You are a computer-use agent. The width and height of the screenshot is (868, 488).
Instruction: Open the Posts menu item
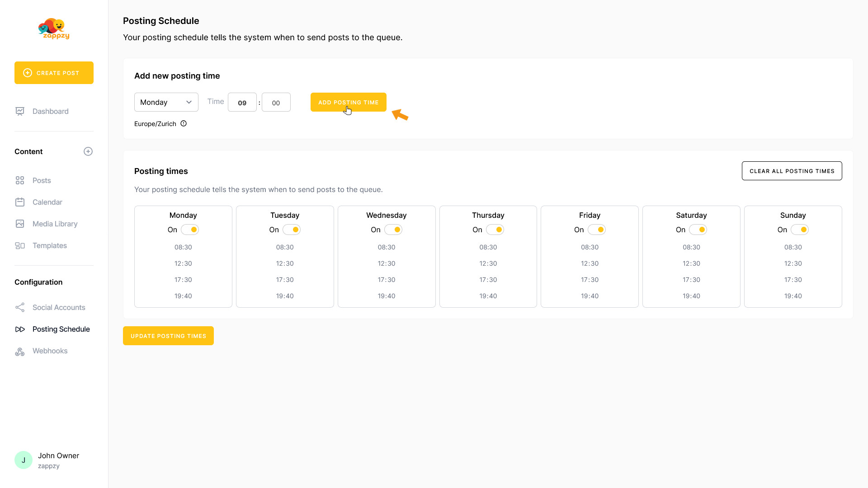click(42, 180)
